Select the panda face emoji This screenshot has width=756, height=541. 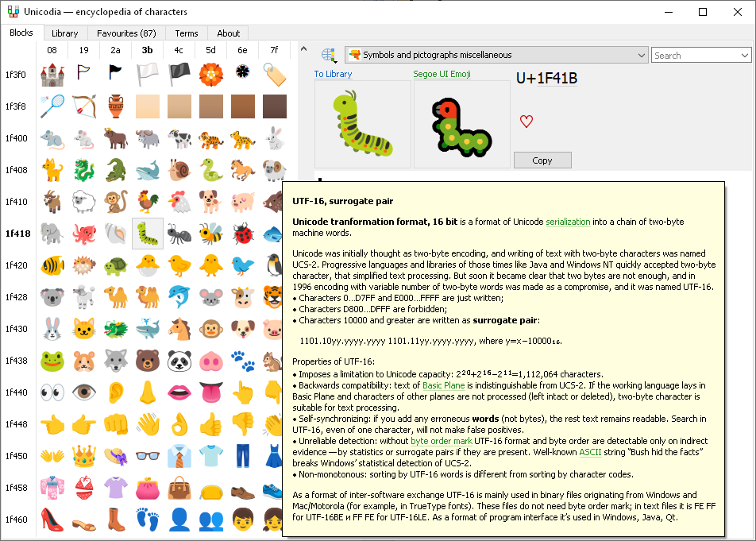coord(179,361)
